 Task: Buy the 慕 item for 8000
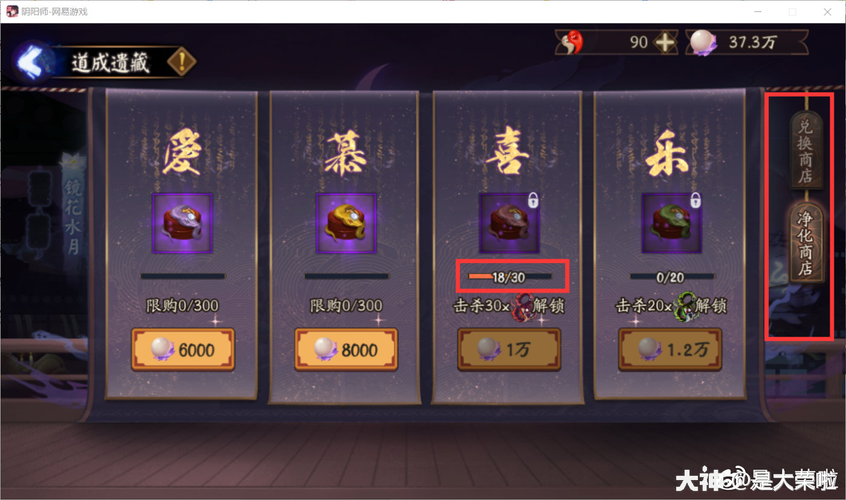(346, 350)
